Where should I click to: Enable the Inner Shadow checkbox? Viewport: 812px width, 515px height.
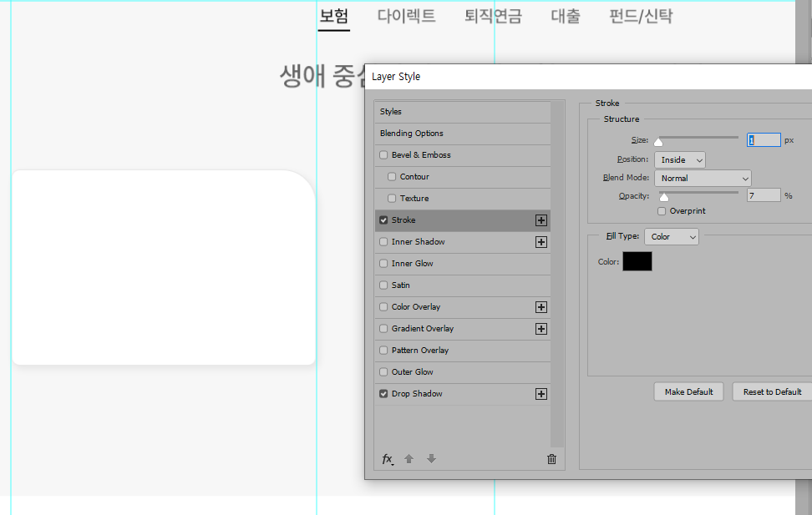pyautogui.click(x=383, y=242)
